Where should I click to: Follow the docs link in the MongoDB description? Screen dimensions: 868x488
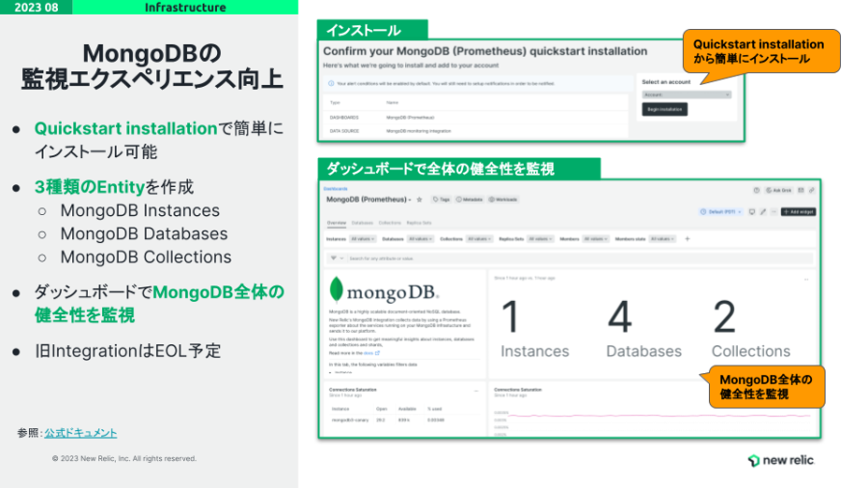[x=368, y=353]
